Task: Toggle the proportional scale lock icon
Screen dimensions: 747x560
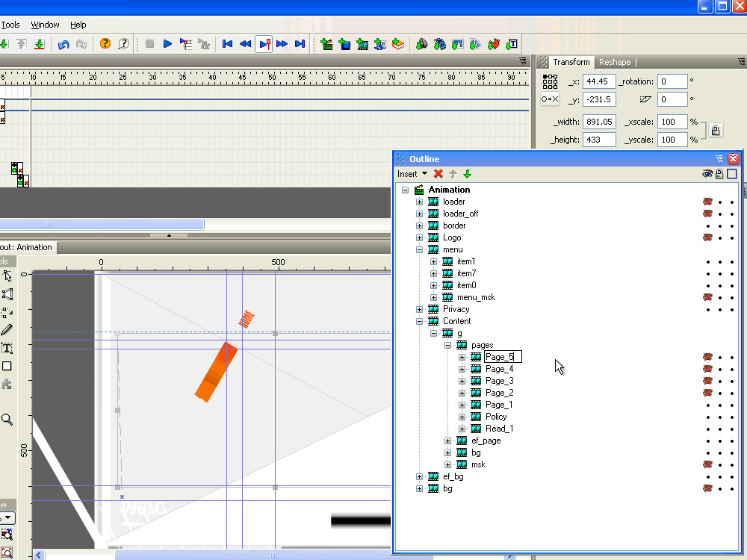Action: [715, 131]
